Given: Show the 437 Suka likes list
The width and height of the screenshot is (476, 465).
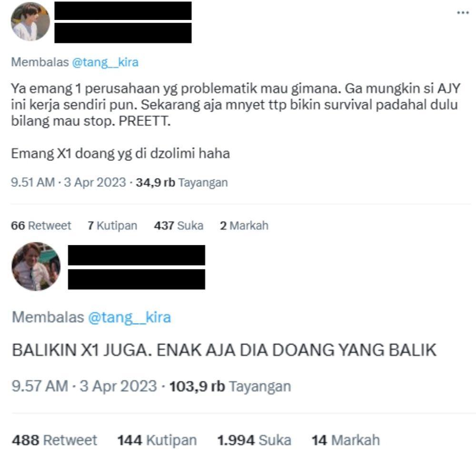Looking at the screenshot, I should coord(178,226).
